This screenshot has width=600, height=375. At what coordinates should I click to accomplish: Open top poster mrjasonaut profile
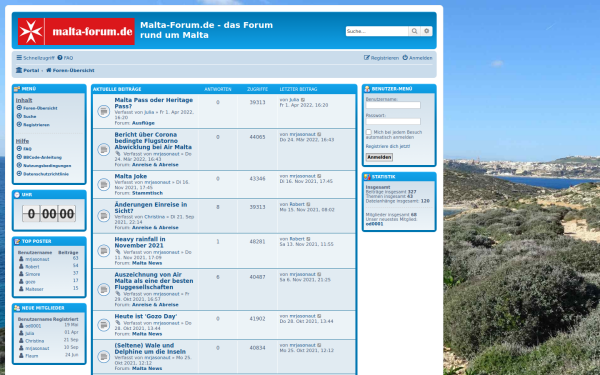pyautogui.click(x=37, y=259)
